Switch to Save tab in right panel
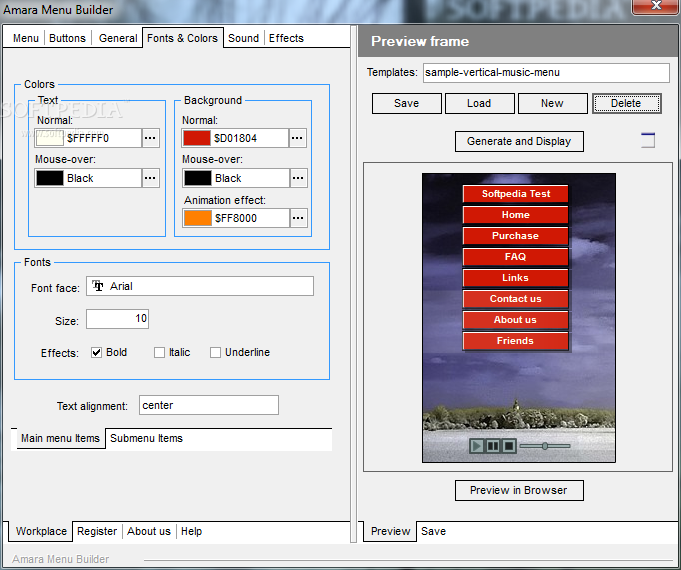The image size is (681, 570). click(x=433, y=531)
